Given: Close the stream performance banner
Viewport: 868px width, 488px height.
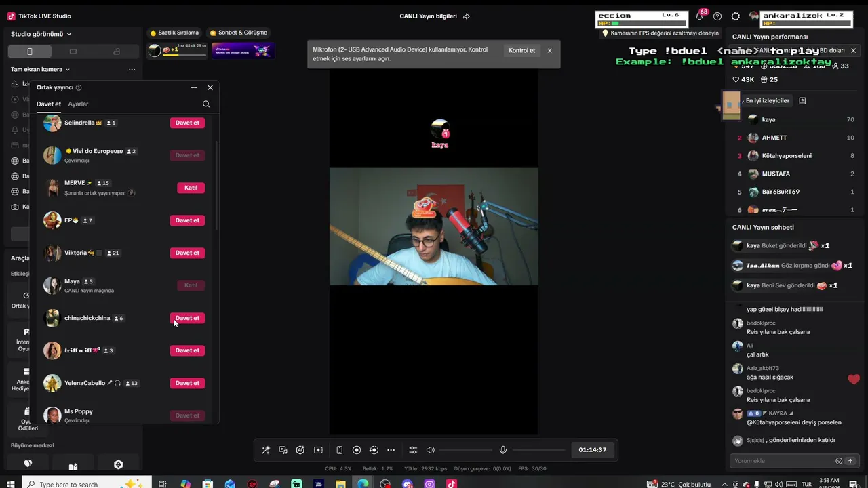Looking at the screenshot, I should coord(853,50).
